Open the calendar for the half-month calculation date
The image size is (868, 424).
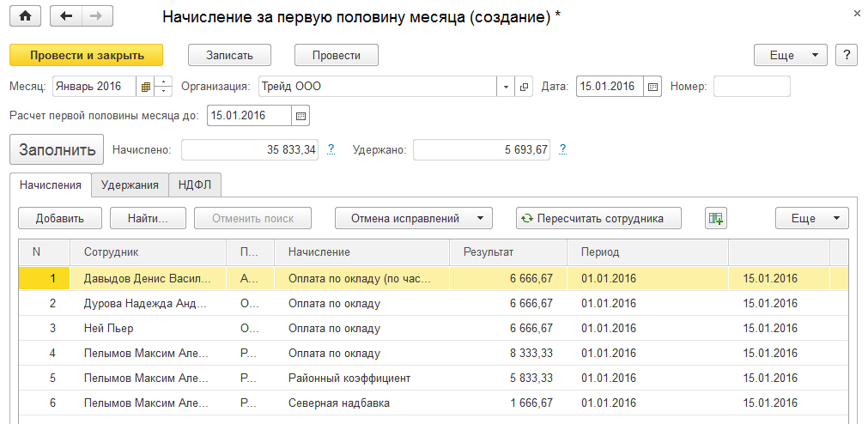click(x=300, y=115)
